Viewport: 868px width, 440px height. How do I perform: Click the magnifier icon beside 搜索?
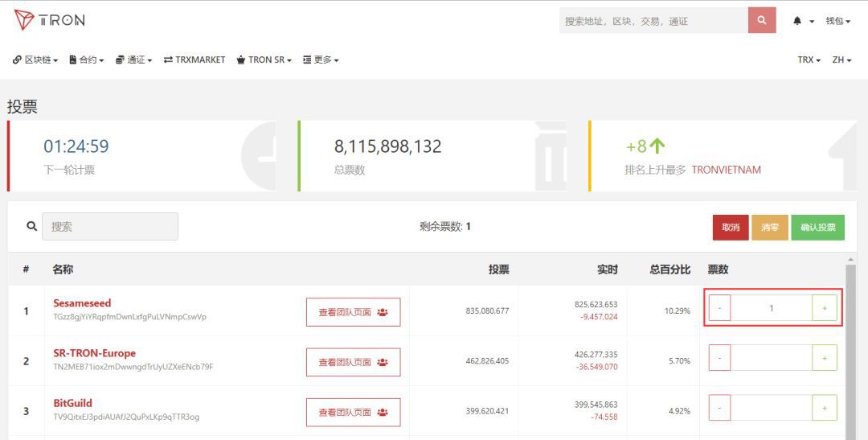tap(31, 226)
